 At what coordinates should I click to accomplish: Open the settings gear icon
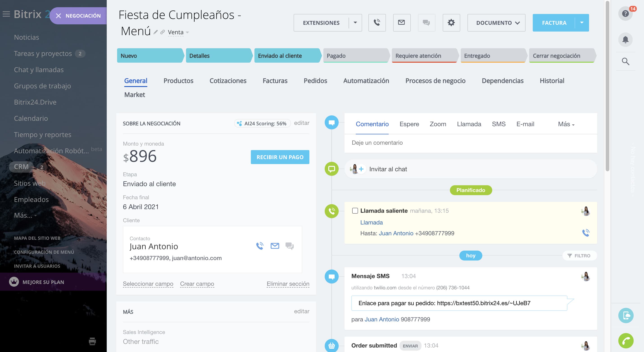[x=451, y=23]
